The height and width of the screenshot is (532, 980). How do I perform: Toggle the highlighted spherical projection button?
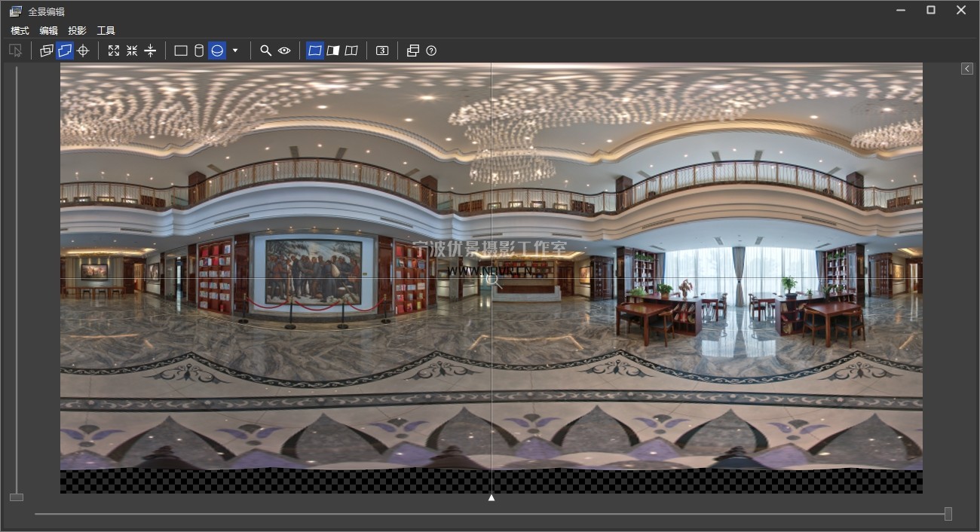coord(217,50)
